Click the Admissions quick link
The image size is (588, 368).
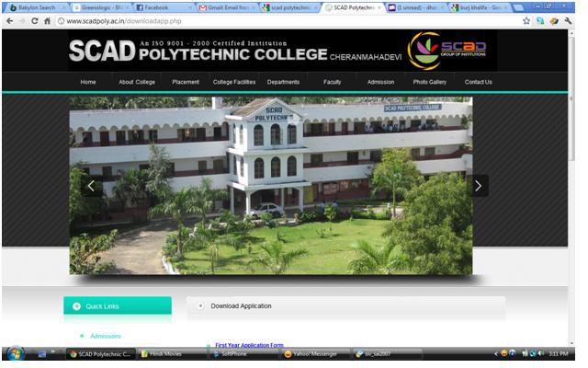(106, 336)
